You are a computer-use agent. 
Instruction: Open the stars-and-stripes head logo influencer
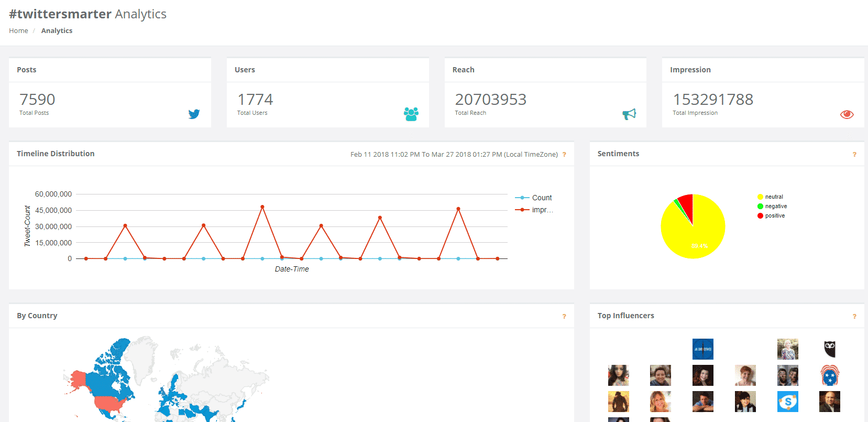click(x=830, y=375)
